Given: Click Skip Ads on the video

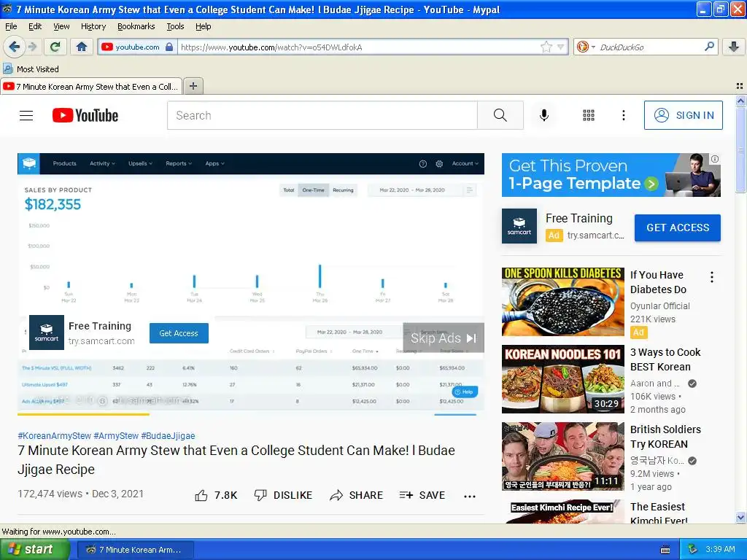Looking at the screenshot, I should click(x=443, y=338).
